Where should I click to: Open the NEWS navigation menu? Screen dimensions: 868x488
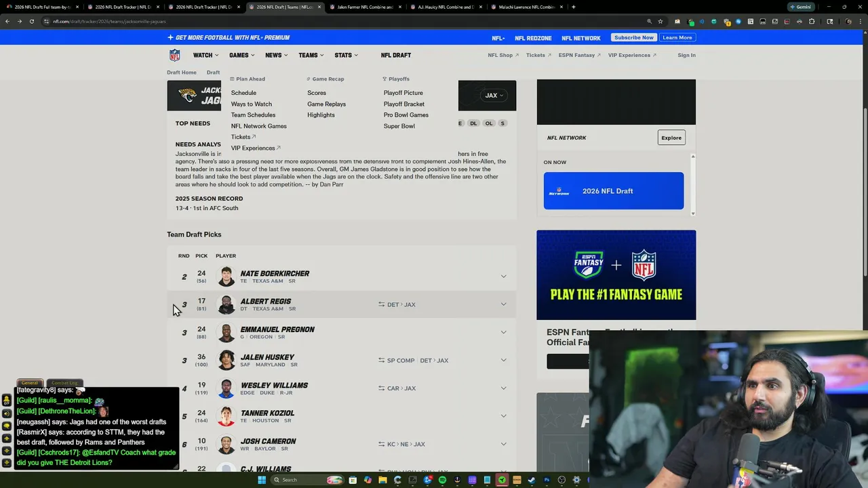pos(276,55)
